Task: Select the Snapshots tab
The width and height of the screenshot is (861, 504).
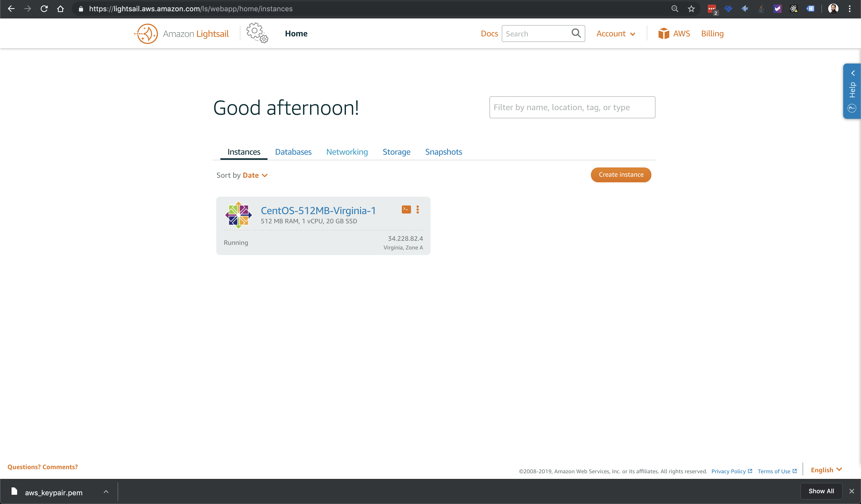Action: (443, 151)
